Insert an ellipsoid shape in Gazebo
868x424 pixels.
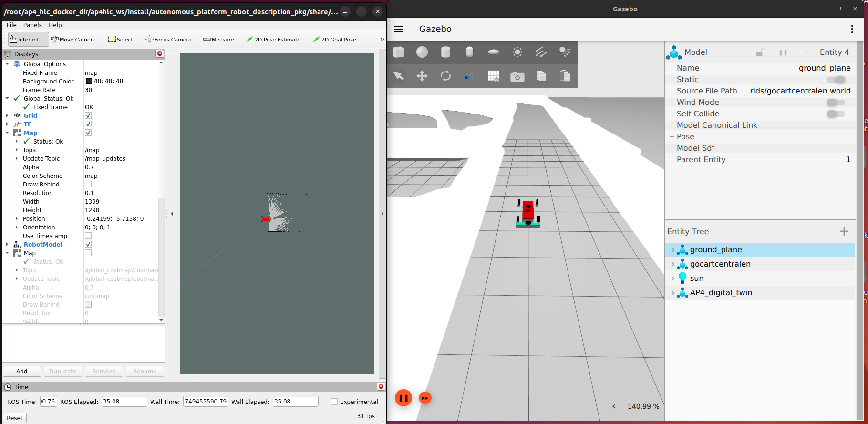click(x=494, y=52)
